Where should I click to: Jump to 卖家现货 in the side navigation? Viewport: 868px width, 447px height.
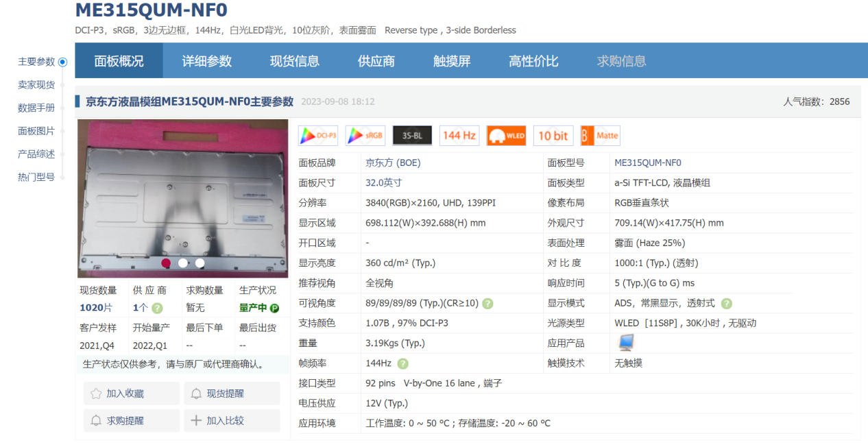[36, 85]
